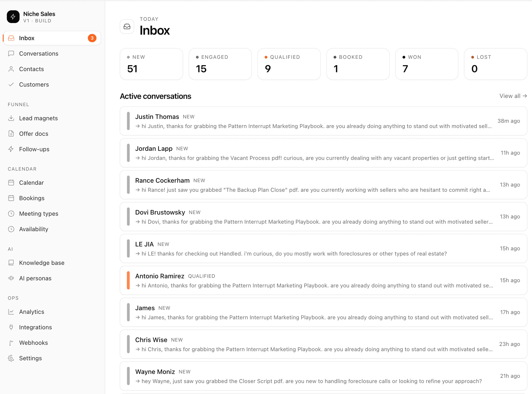The height and width of the screenshot is (394, 532).
Task: Click the Meeting types clock icon
Action: click(x=11, y=214)
